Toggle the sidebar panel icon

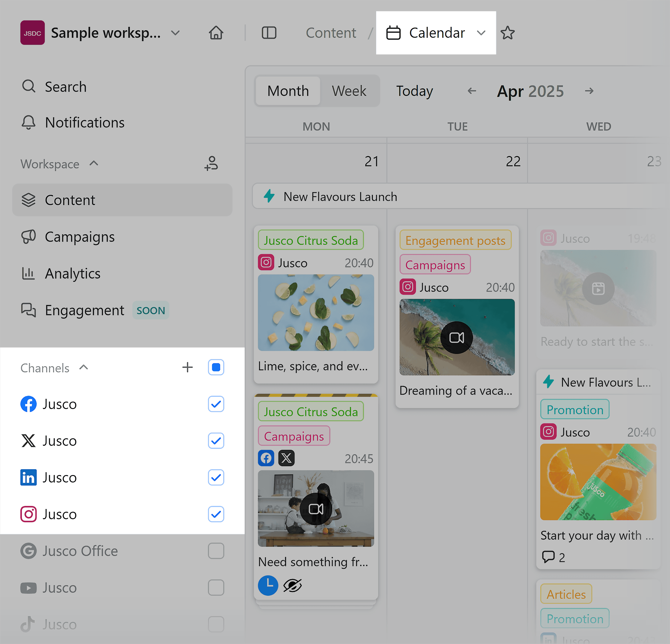point(269,32)
